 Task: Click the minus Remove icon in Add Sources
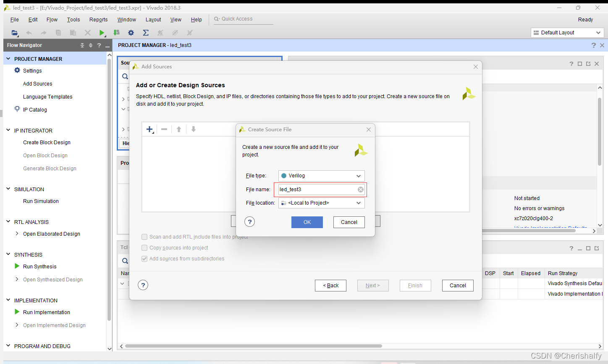(x=164, y=129)
